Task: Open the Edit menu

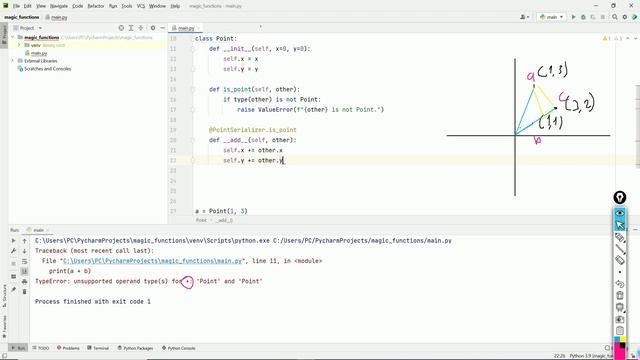Action: 27,6
